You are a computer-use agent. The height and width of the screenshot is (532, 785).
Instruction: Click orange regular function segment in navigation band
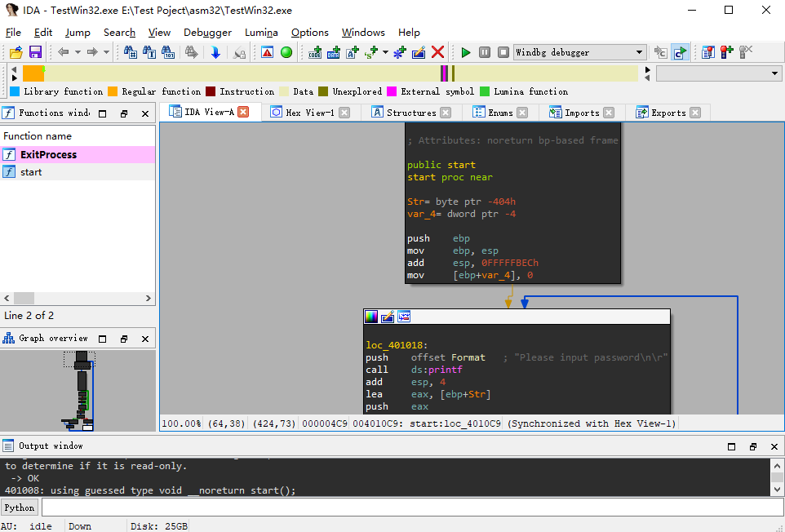coord(33,73)
